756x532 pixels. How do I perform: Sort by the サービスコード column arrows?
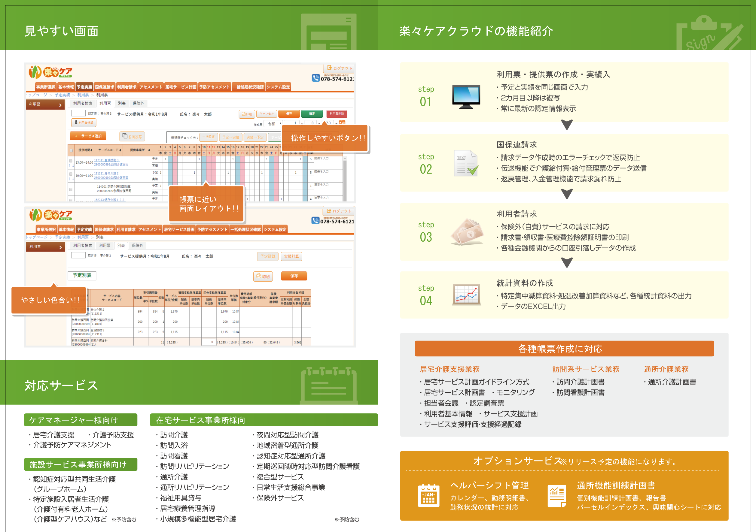click(x=120, y=150)
